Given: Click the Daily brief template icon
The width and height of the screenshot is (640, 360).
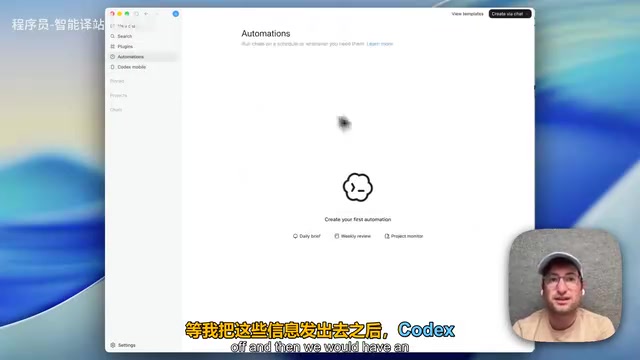Looking at the screenshot, I should pos(295,236).
